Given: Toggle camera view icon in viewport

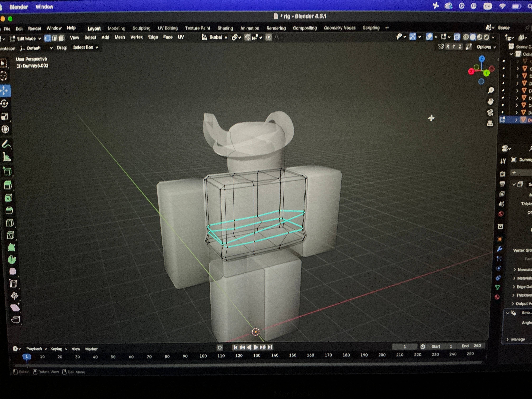Looking at the screenshot, I should point(490,112).
